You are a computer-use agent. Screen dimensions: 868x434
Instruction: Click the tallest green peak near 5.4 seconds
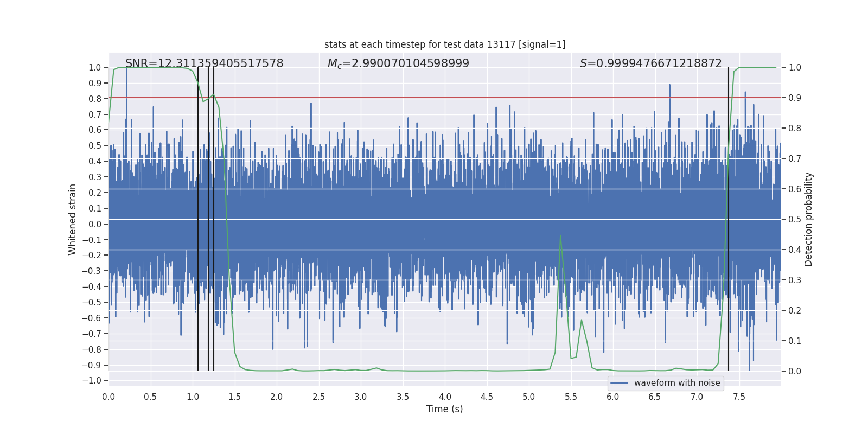pyautogui.click(x=560, y=236)
